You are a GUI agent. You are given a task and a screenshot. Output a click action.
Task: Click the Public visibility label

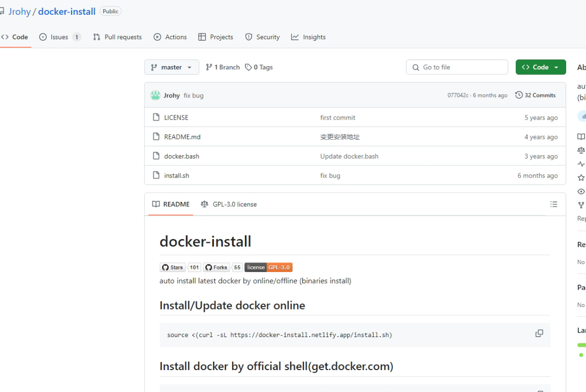click(111, 12)
